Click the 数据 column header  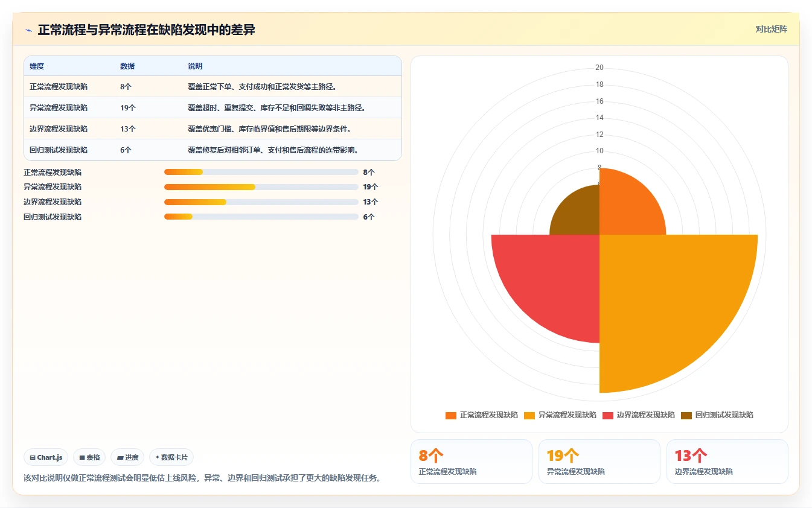(x=127, y=66)
